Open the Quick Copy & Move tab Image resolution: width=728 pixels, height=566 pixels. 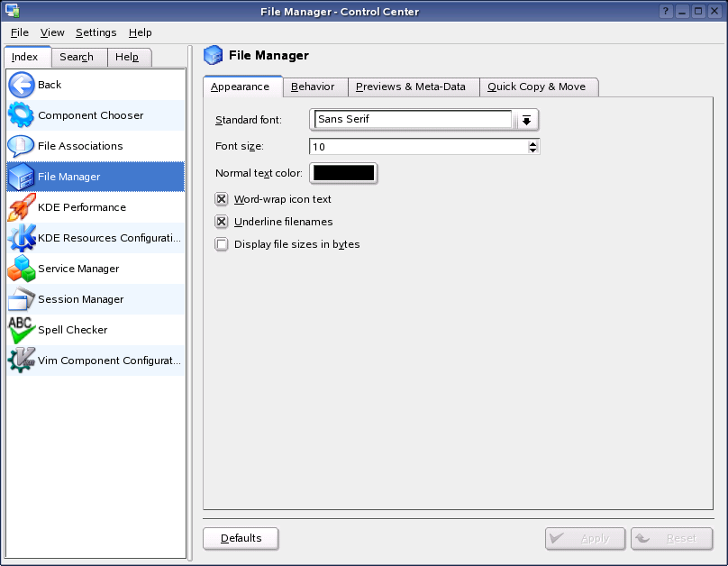click(539, 87)
